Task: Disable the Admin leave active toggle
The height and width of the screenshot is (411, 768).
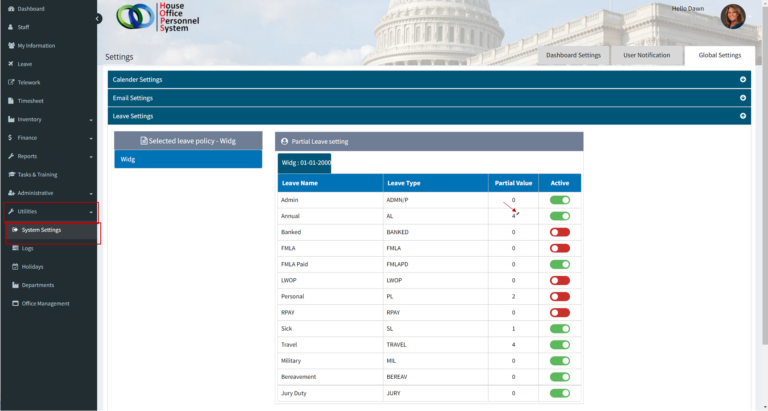Action: 560,201
